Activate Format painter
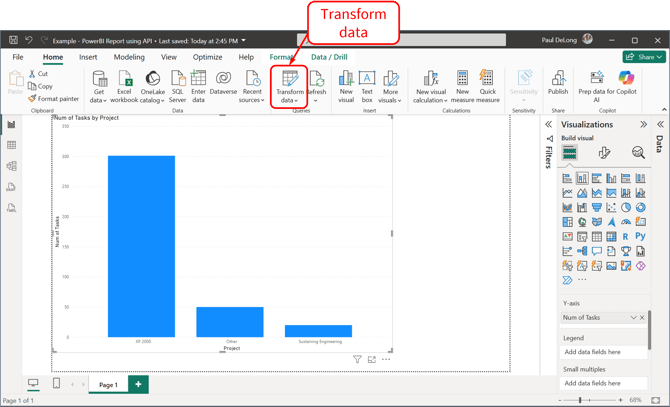Viewport: 670px width, 407px height. click(53, 99)
